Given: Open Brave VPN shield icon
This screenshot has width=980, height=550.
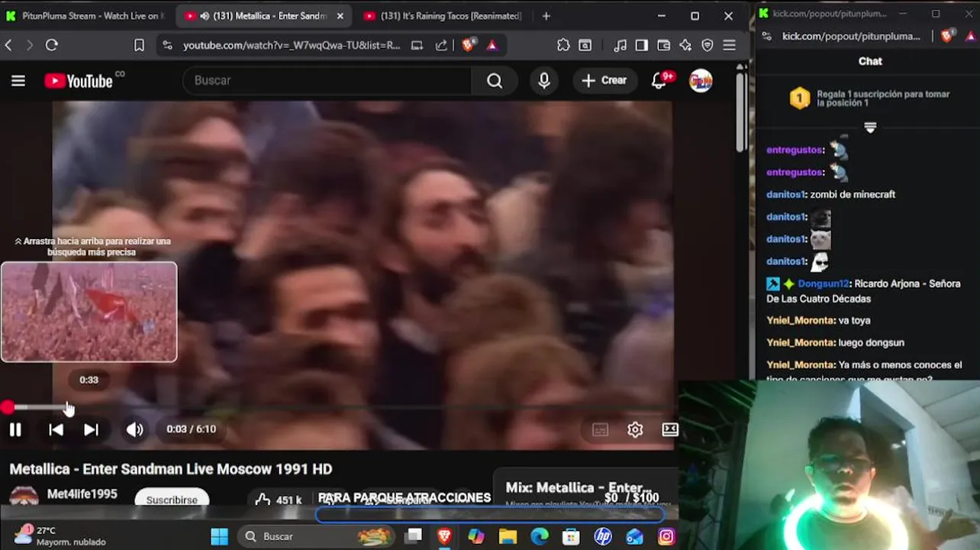Looking at the screenshot, I should (x=708, y=46).
